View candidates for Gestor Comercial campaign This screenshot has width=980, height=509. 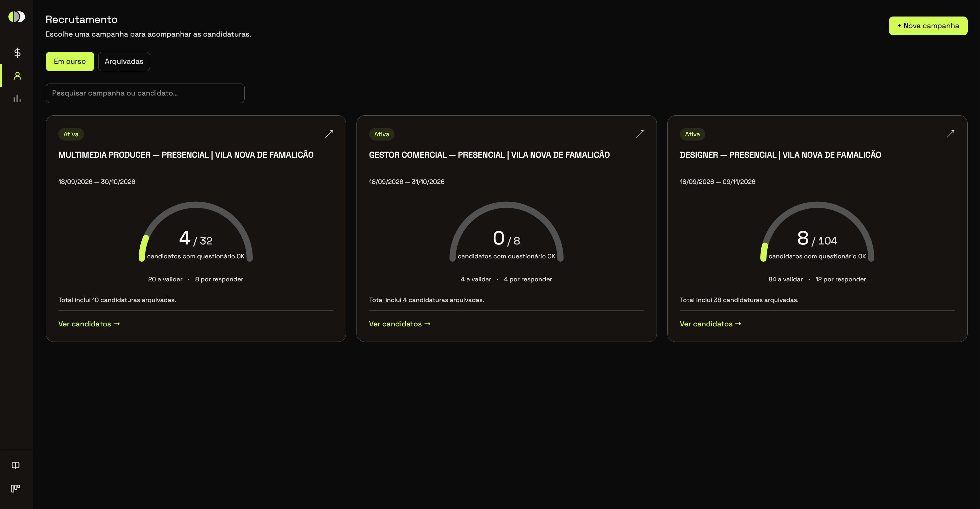400,324
